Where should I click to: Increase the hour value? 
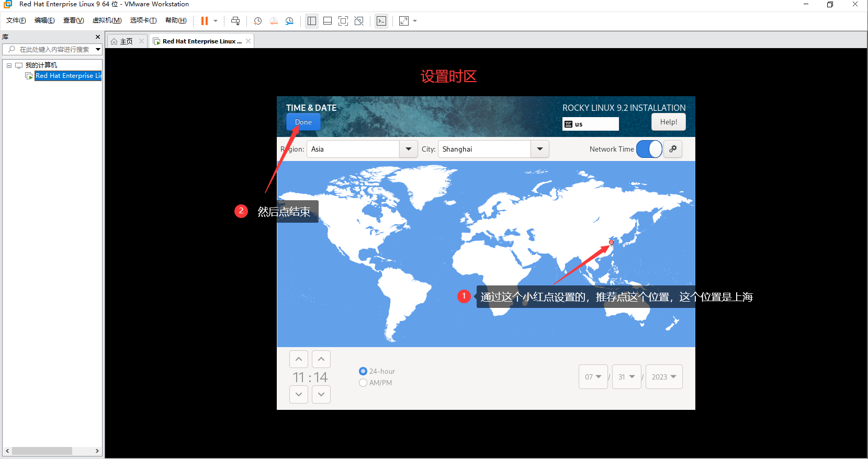[x=299, y=359]
